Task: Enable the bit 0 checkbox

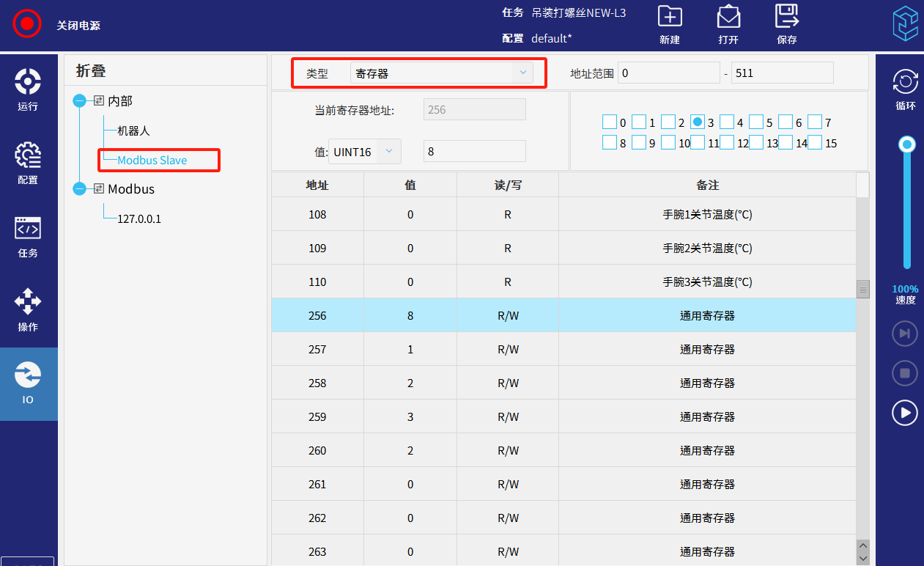Action: click(610, 122)
